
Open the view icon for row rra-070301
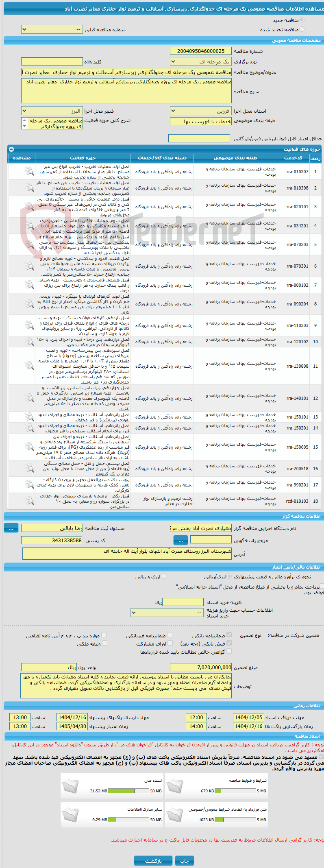(x=29, y=266)
